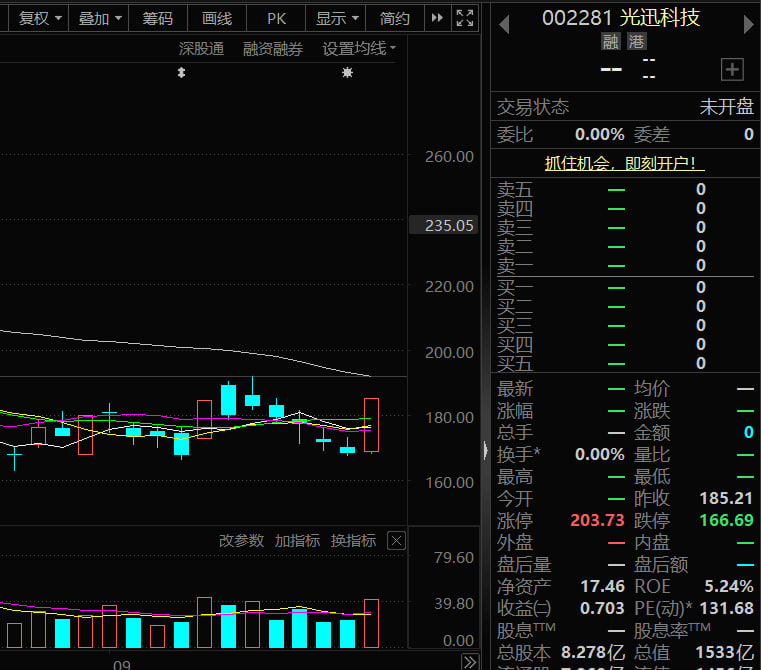
Task: Click the 昨收 value 185.21
Action: 726,498
